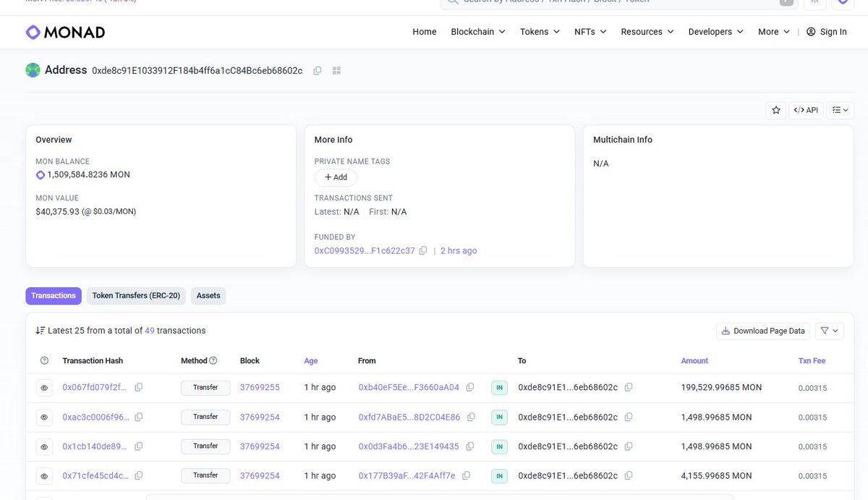Open block 37699255 link

[x=260, y=387]
